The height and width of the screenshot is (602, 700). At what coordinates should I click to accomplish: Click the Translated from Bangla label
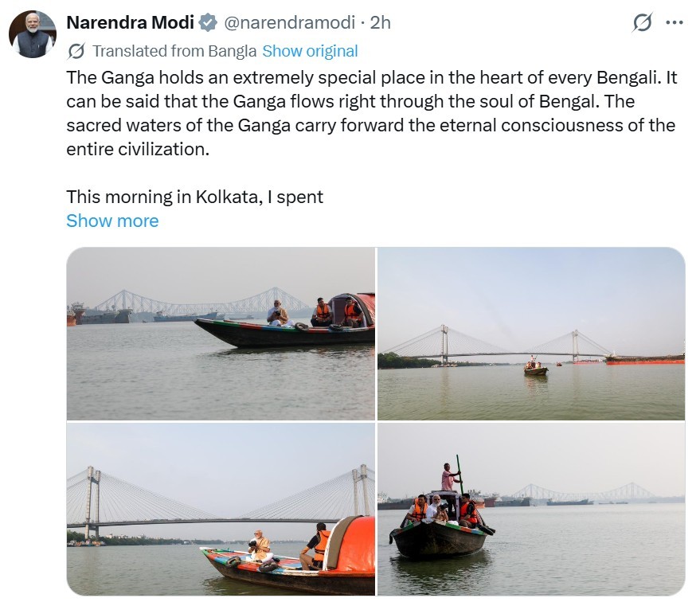pyautogui.click(x=174, y=51)
